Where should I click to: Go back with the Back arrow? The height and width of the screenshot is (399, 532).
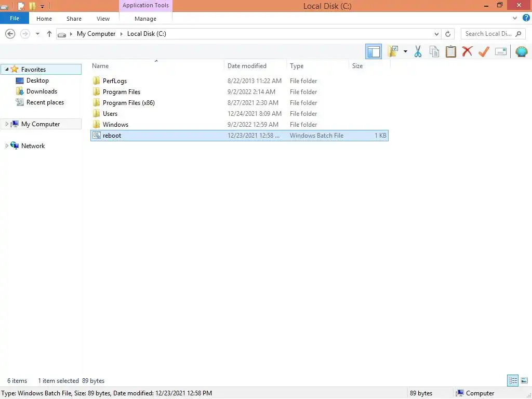pyautogui.click(x=10, y=34)
